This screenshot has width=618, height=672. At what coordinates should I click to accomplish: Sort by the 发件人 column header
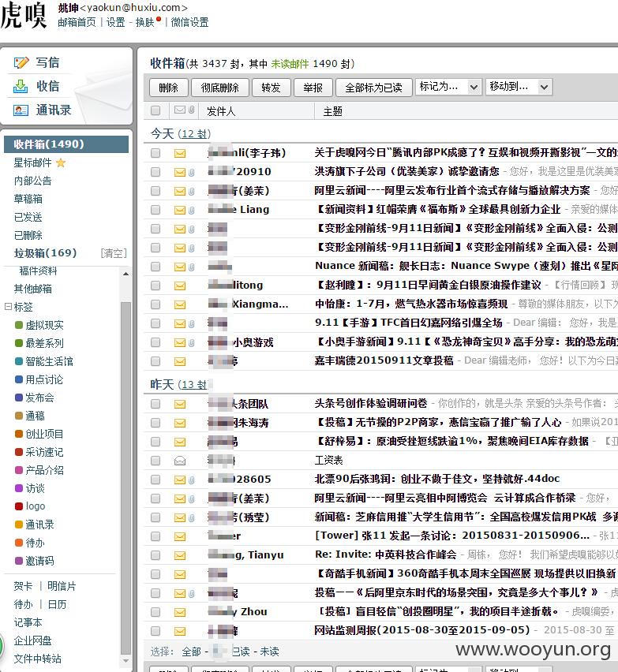[221, 111]
